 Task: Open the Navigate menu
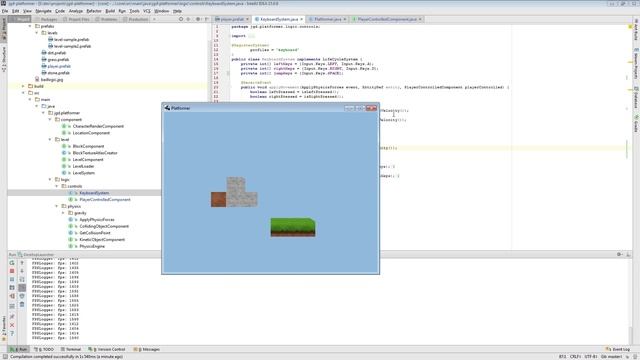pyautogui.click(x=43, y=11)
